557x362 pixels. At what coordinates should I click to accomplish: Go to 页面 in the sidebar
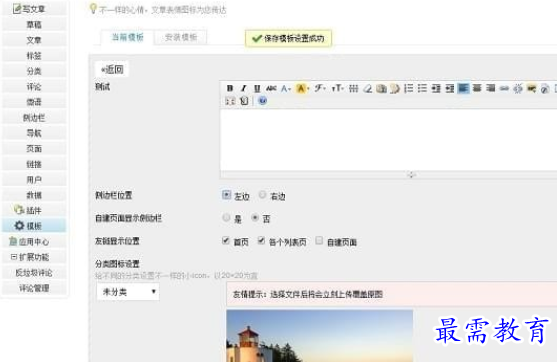(34, 148)
